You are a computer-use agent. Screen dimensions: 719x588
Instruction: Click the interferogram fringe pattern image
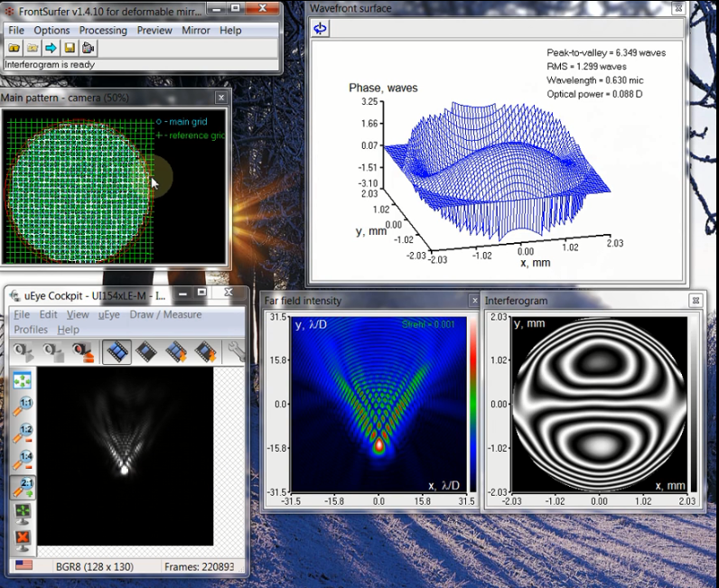click(x=600, y=405)
